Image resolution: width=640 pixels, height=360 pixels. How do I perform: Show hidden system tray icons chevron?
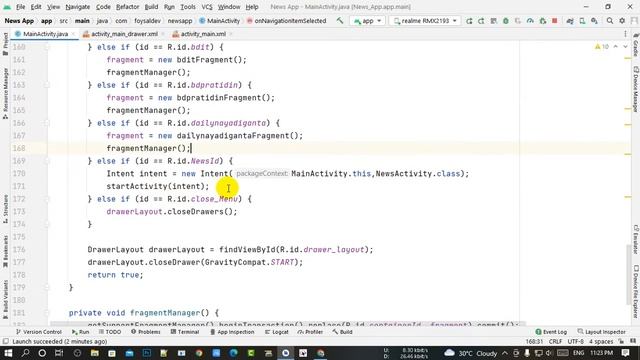(x=505, y=353)
